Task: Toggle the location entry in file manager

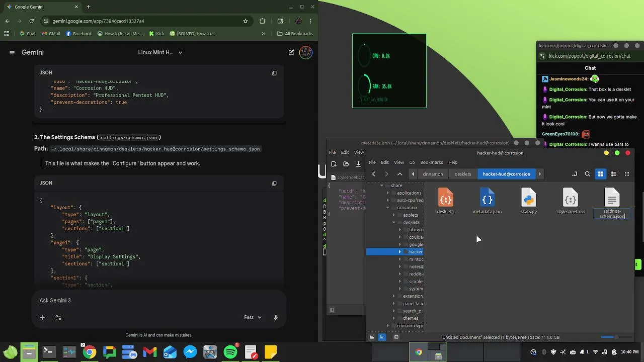Action: pyautogui.click(x=575, y=174)
